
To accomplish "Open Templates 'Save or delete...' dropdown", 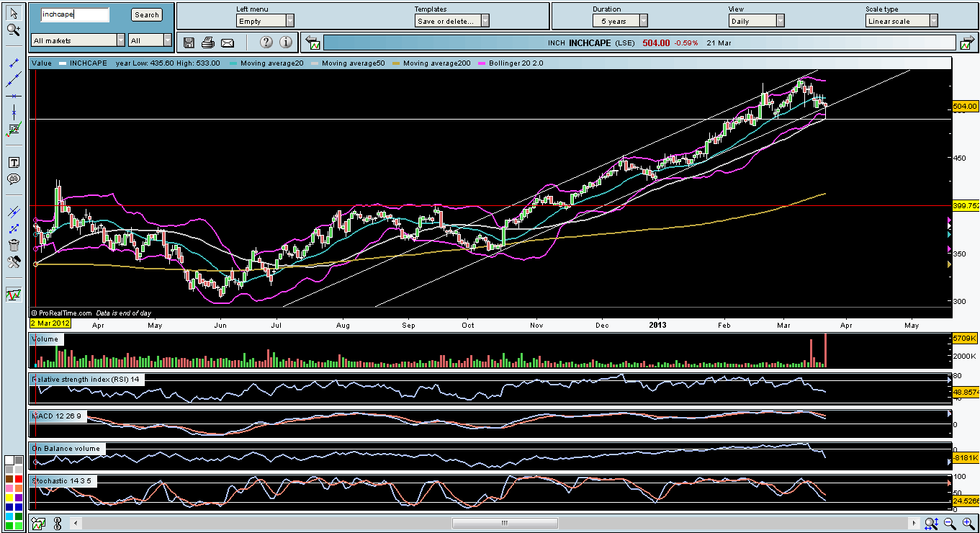I will pyautogui.click(x=452, y=21).
